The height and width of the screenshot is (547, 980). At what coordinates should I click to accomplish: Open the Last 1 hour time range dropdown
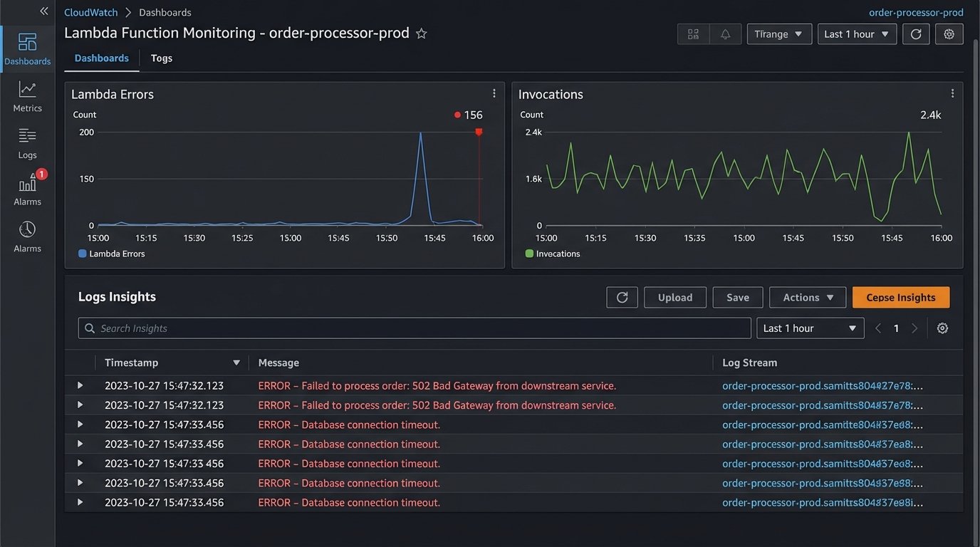point(857,33)
